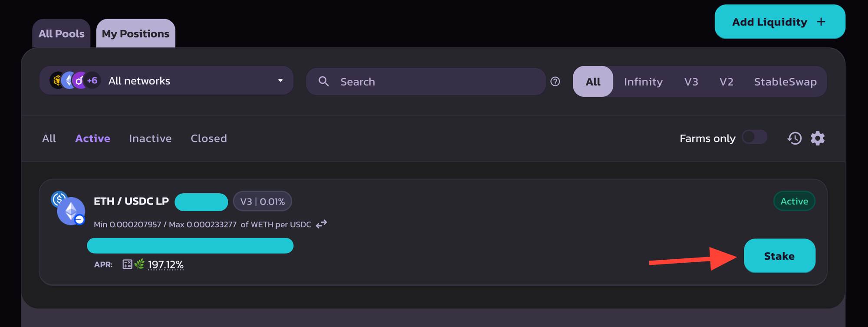
Task: Select the Inactive status filter
Action: 150,139
